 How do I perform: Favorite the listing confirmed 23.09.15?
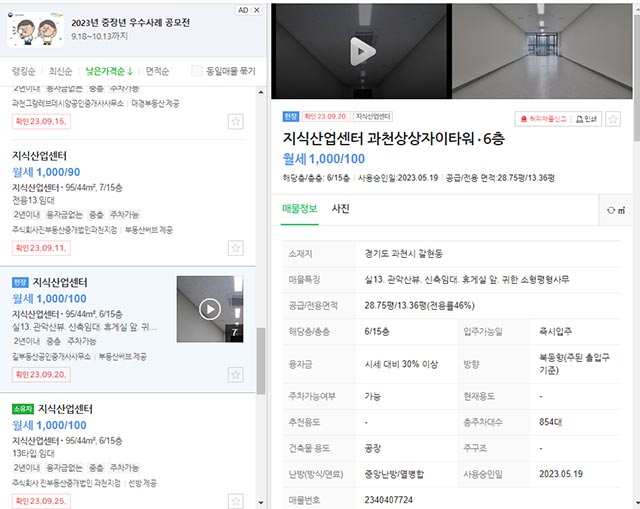[236, 122]
